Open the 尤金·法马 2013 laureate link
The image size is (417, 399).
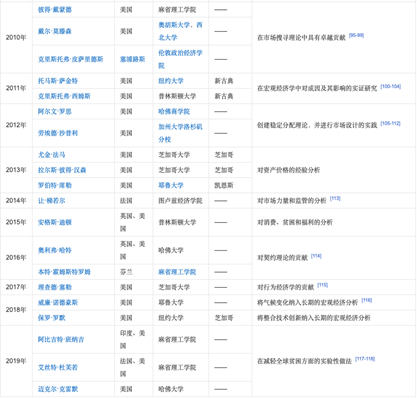tap(51, 155)
